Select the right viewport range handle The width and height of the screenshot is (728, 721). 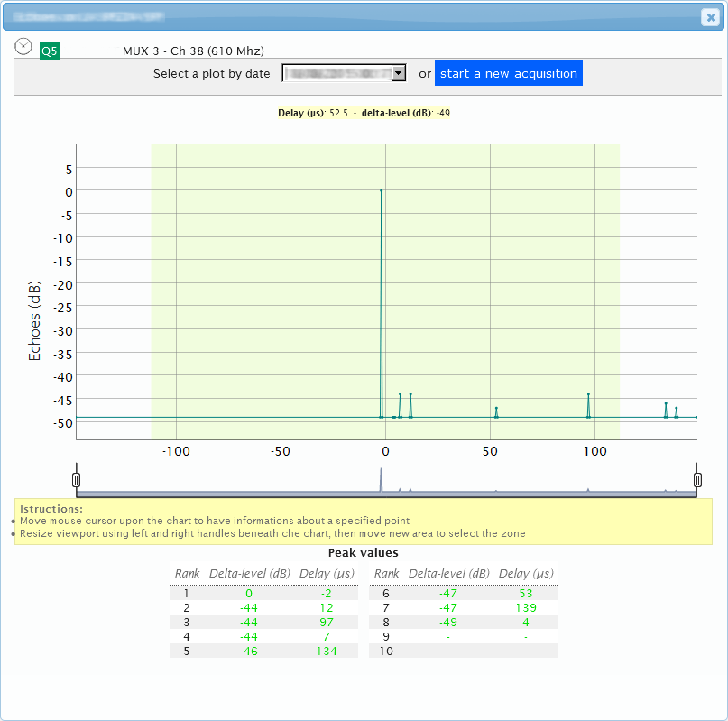(x=697, y=479)
